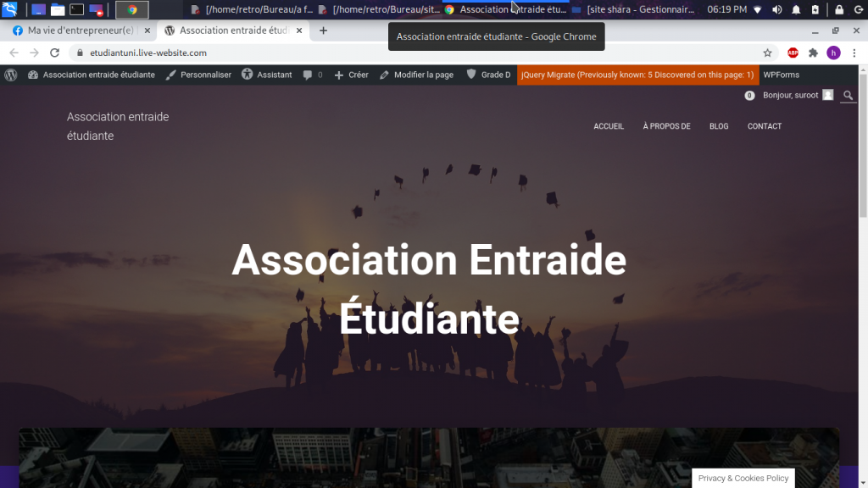This screenshot has width=868, height=488.
Task: Select the Association entraide étudiante browser tab
Action: pyautogui.click(x=233, y=30)
